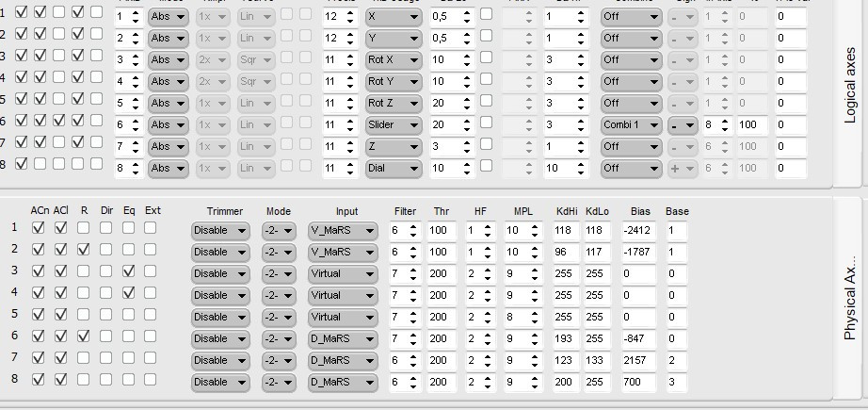This screenshot has width=868, height=410.
Task: Click Base field showing 3 on axis 8
Action: coord(677,382)
